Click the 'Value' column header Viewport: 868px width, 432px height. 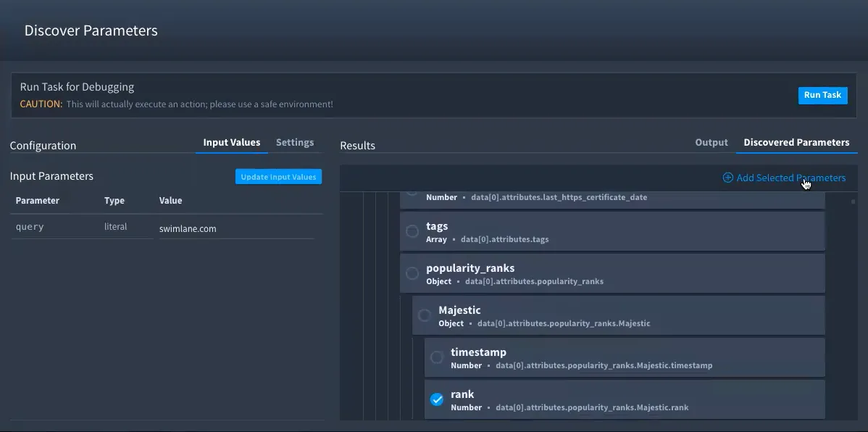(170, 201)
